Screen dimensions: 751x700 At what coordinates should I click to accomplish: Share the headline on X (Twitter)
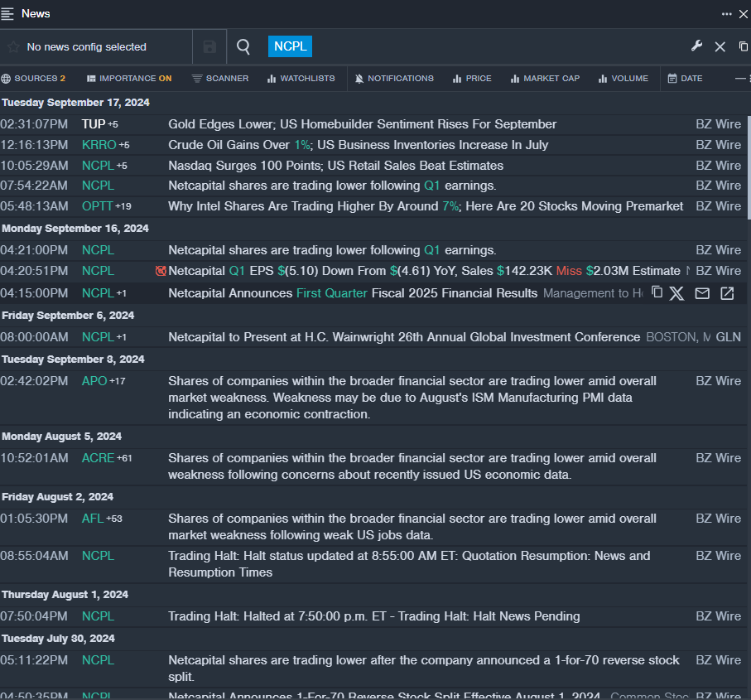click(677, 293)
